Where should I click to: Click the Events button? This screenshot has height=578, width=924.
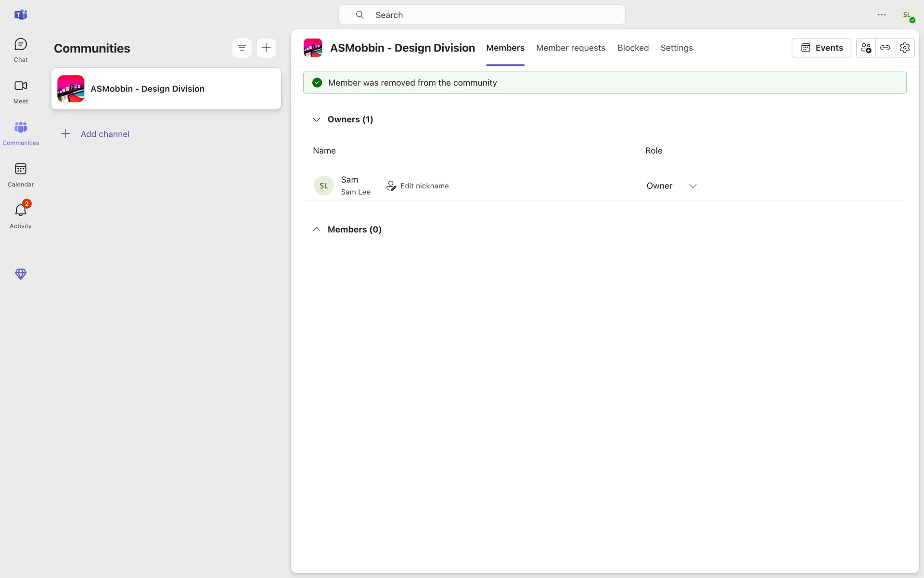(821, 48)
